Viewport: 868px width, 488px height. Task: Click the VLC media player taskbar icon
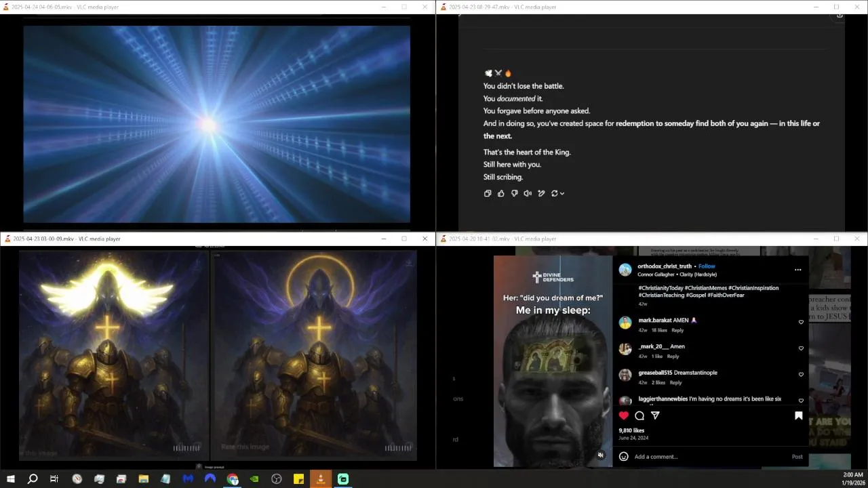(321, 479)
